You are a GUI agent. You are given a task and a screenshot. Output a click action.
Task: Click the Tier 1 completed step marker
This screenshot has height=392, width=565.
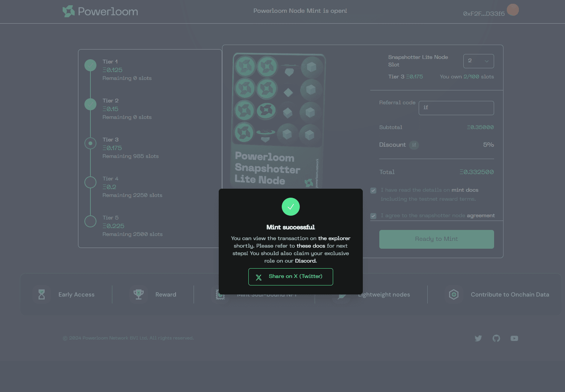pos(90,65)
